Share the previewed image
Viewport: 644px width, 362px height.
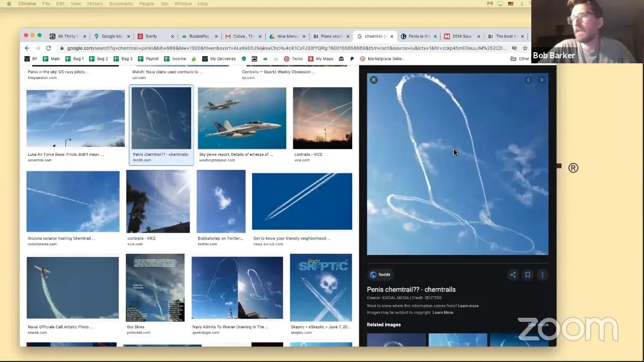pyautogui.click(x=513, y=275)
